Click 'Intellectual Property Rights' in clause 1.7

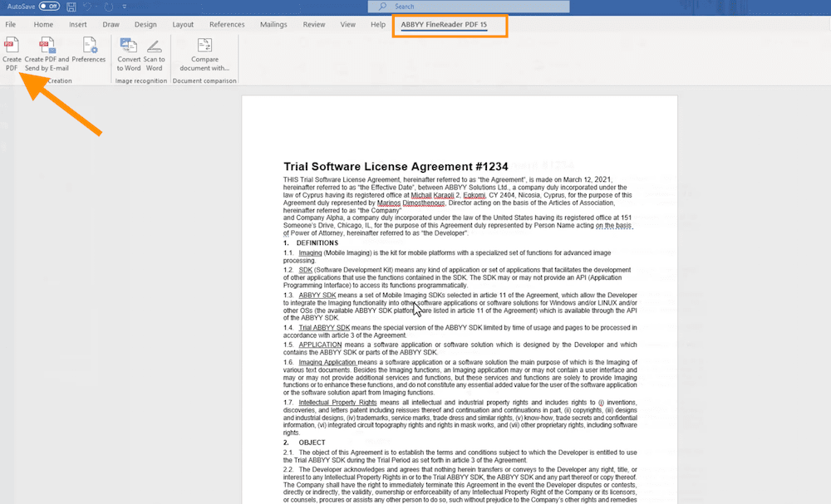click(x=337, y=403)
